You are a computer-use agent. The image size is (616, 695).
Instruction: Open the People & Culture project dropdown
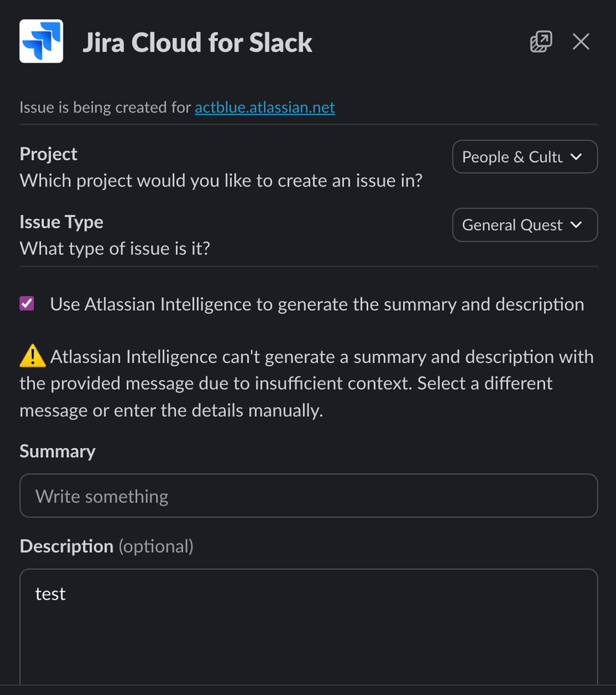coord(525,157)
